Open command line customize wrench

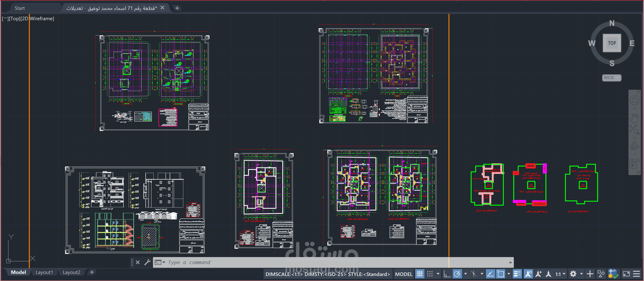tap(147, 262)
